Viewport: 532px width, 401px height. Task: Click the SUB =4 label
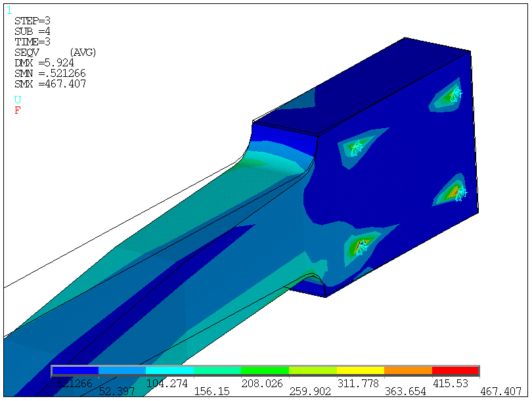pos(32,32)
